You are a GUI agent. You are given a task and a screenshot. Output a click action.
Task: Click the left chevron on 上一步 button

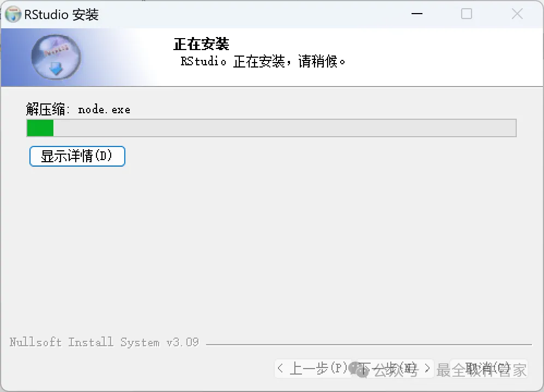click(281, 368)
